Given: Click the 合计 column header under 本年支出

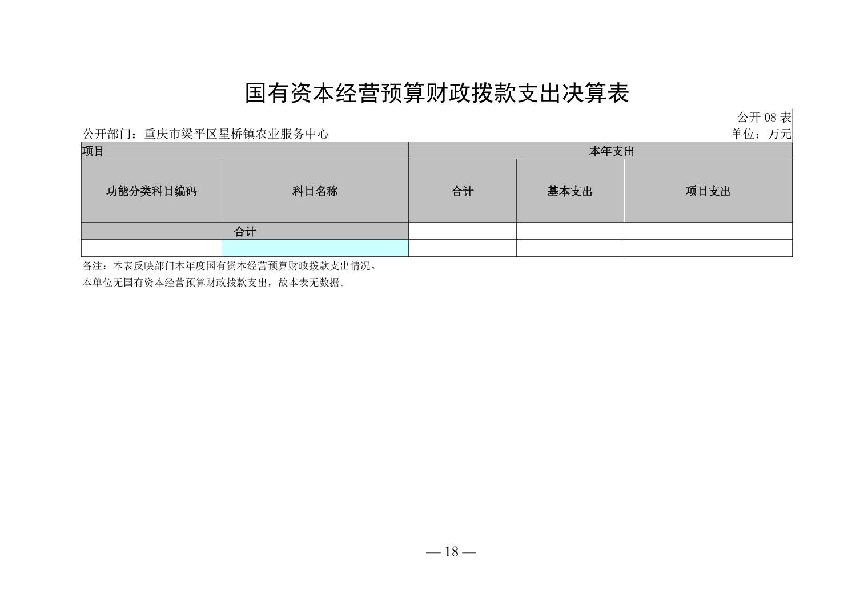Looking at the screenshot, I should pos(463,191).
